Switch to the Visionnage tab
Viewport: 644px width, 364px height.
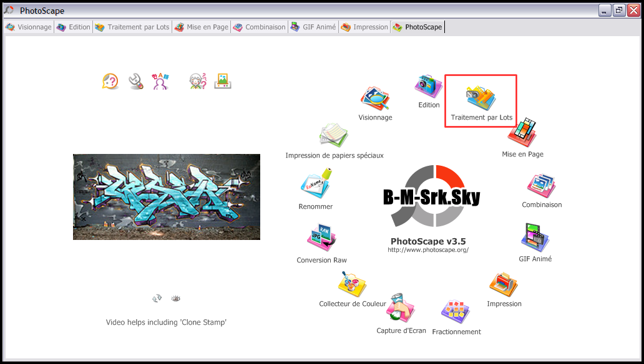29,27
